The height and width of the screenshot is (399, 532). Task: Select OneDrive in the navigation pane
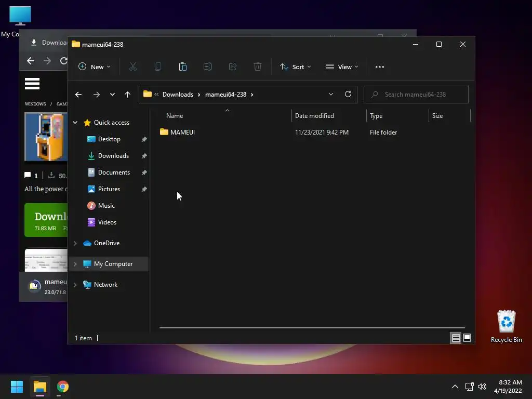(x=107, y=243)
